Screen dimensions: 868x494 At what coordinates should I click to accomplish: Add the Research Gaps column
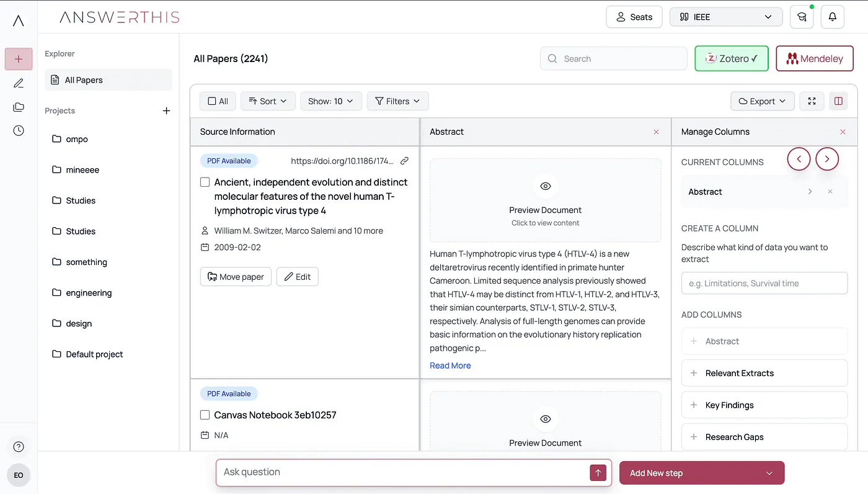tap(764, 437)
